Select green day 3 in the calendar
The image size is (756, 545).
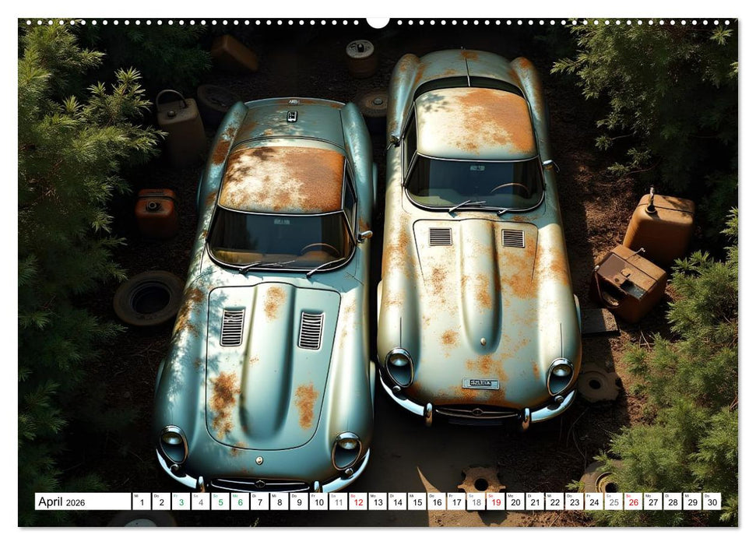[181, 501]
